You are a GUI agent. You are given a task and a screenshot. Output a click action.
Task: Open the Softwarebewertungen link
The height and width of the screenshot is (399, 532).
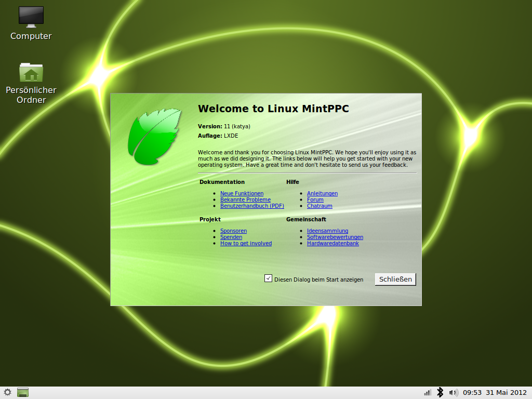pyautogui.click(x=335, y=237)
